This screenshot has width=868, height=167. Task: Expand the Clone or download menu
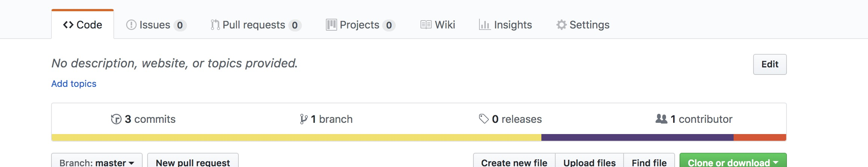(733, 161)
